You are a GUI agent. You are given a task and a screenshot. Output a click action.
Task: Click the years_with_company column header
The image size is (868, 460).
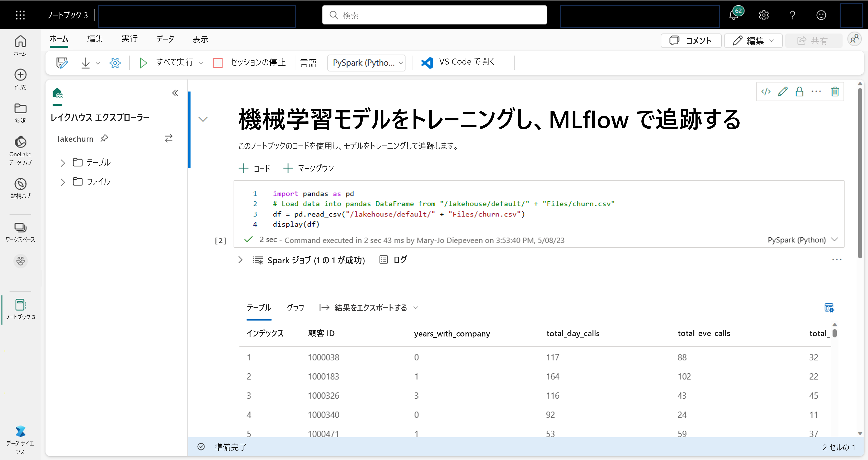coord(452,334)
